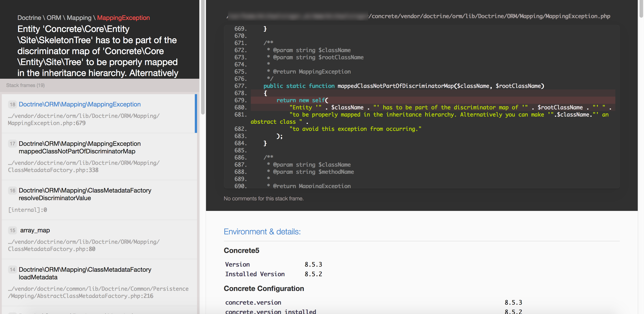Click ClassMetadataFactory.php:80 path in frame 15

pyautogui.click(x=84, y=245)
